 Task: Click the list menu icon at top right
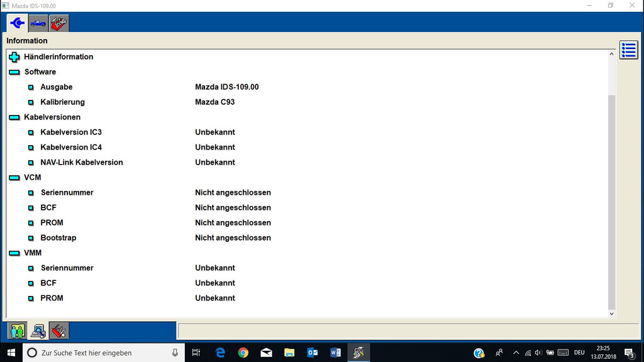click(x=628, y=50)
